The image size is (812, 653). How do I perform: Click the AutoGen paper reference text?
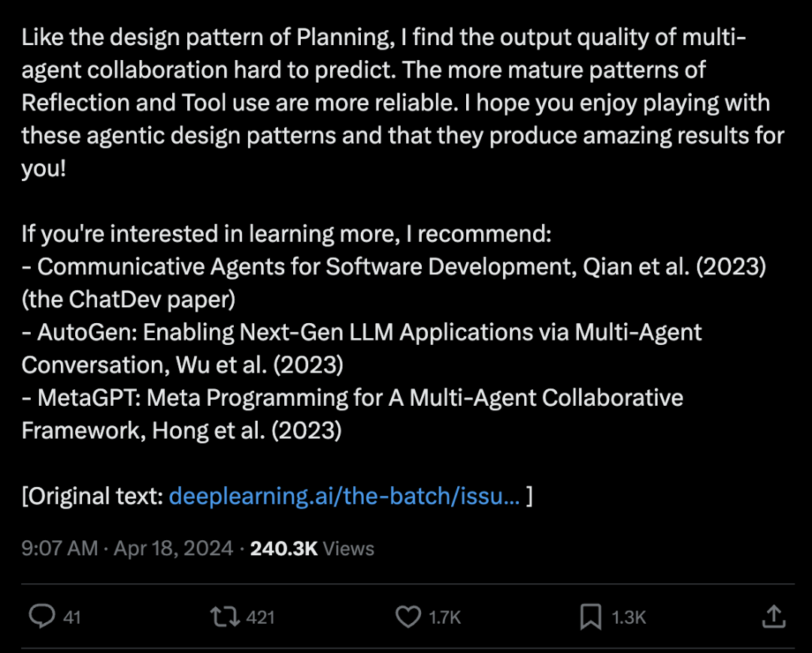(x=362, y=348)
